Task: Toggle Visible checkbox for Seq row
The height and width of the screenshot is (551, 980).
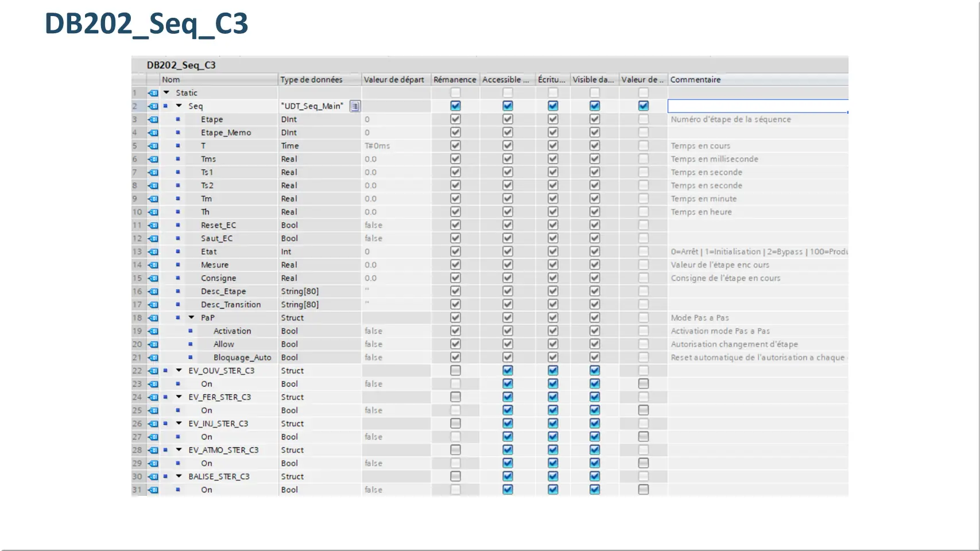Action: point(595,106)
